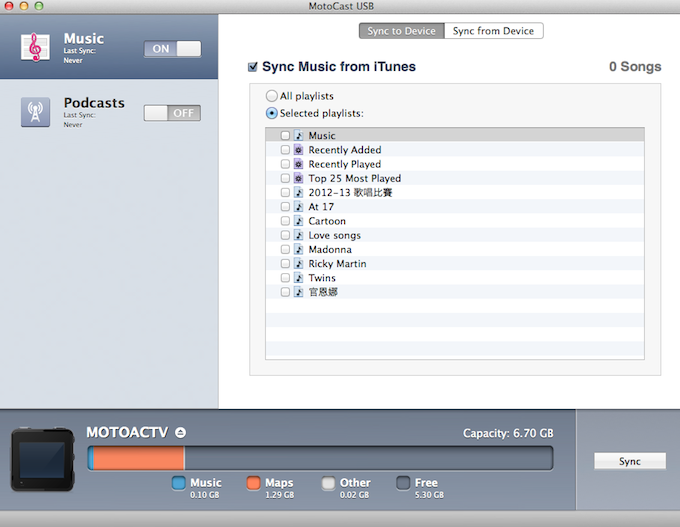
Task: Click the '1.29 GB' Maps size value
Action: (x=280, y=495)
